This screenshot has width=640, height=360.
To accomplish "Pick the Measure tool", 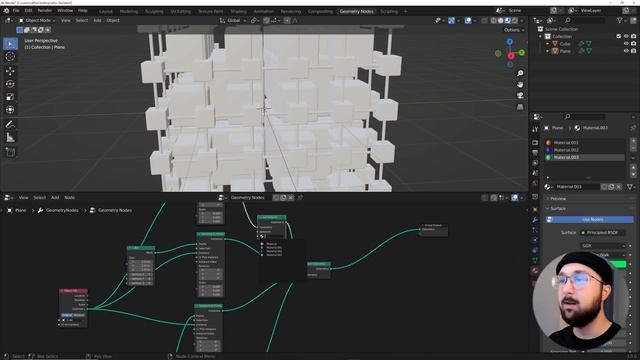I will [x=10, y=138].
